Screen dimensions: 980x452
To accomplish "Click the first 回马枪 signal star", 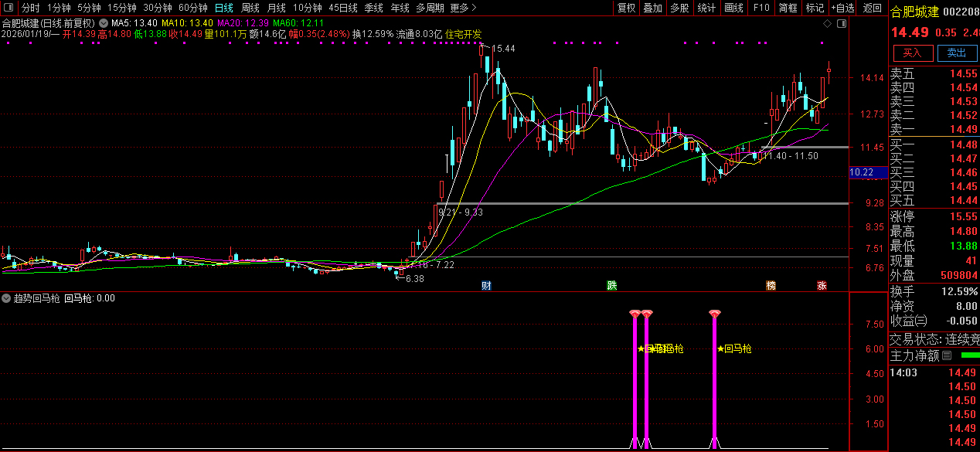I will pos(641,348).
